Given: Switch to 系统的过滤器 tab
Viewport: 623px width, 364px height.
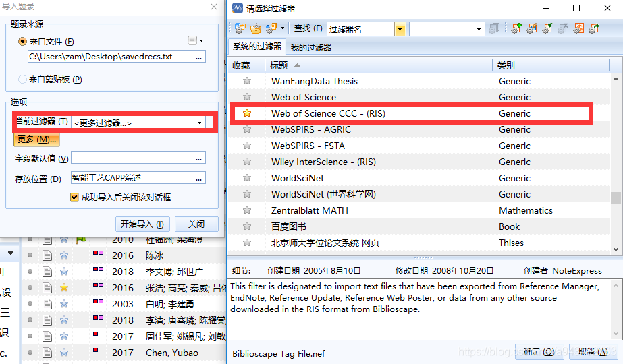Looking at the screenshot, I should point(257,47).
